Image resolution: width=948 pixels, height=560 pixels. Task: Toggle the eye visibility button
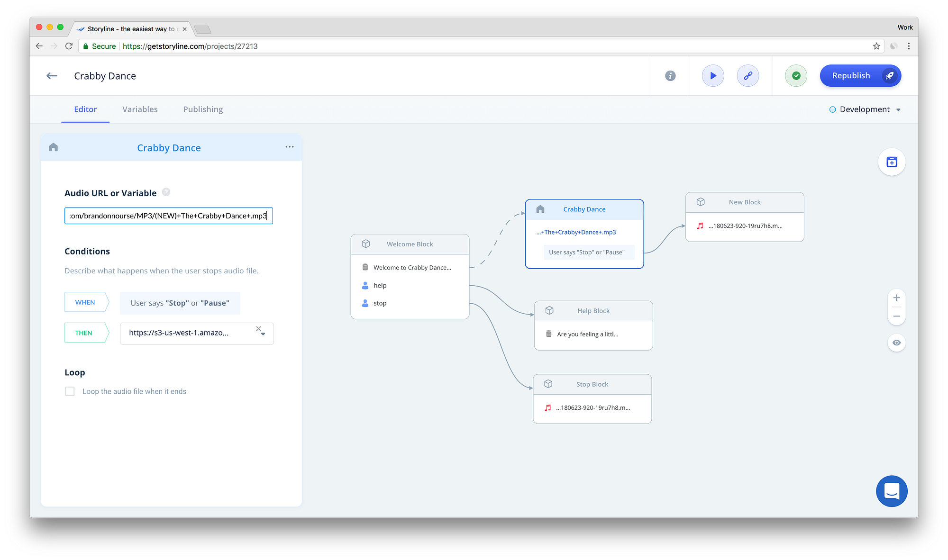tap(896, 343)
